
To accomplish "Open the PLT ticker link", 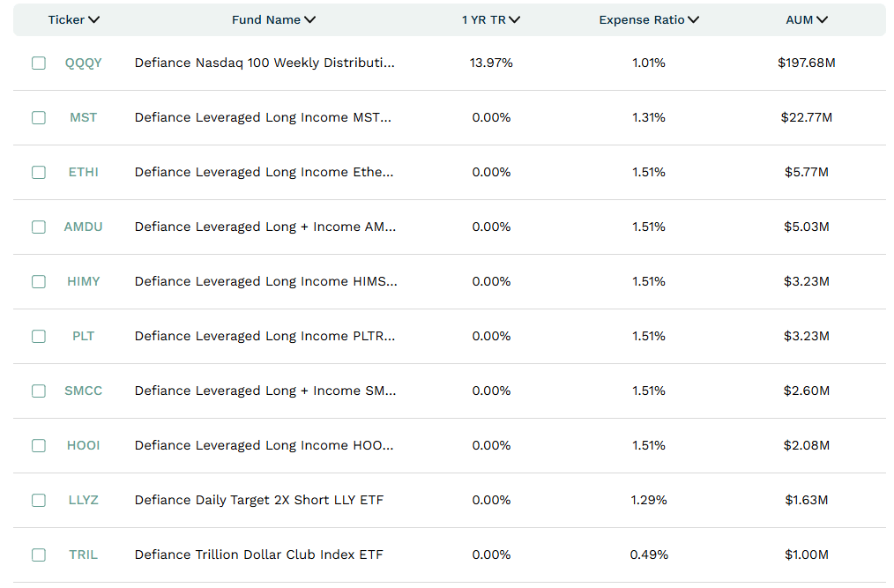I will pos(83,336).
